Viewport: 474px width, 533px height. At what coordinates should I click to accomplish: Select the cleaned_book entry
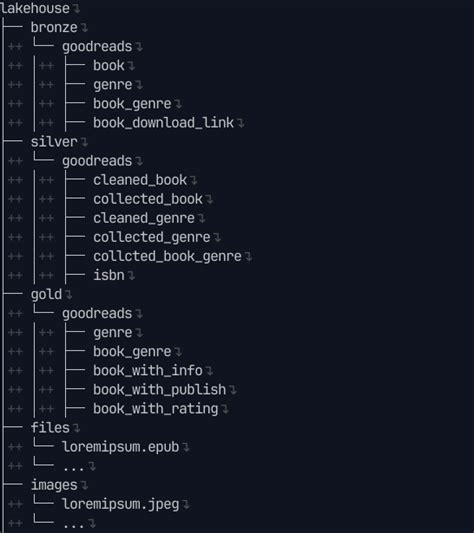point(140,180)
